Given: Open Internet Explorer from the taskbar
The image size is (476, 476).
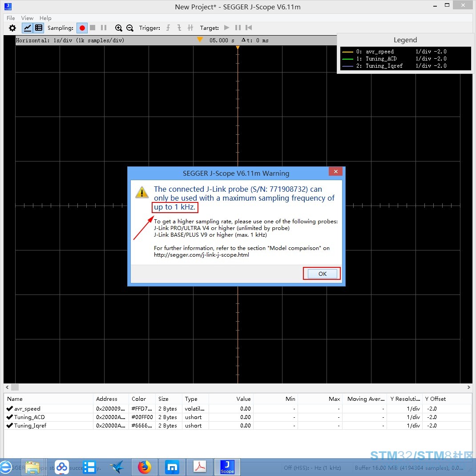Looking at the screenshot, I should coord(5,467).
